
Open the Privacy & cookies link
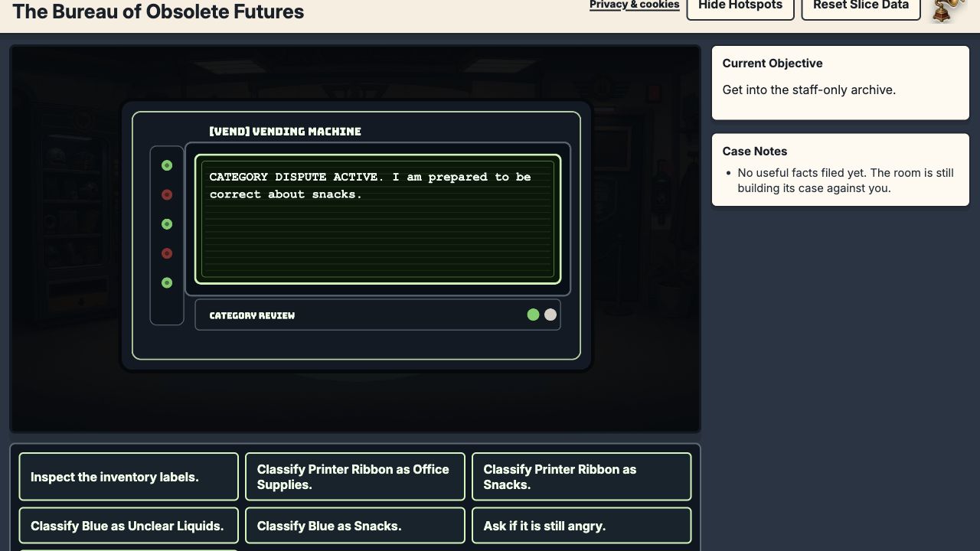tap(634, 5)
